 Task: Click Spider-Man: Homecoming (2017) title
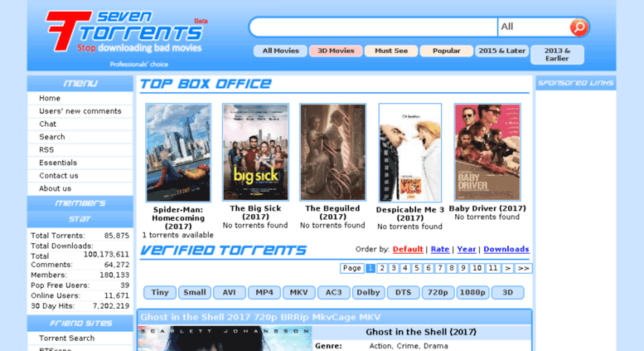(178, 218)
